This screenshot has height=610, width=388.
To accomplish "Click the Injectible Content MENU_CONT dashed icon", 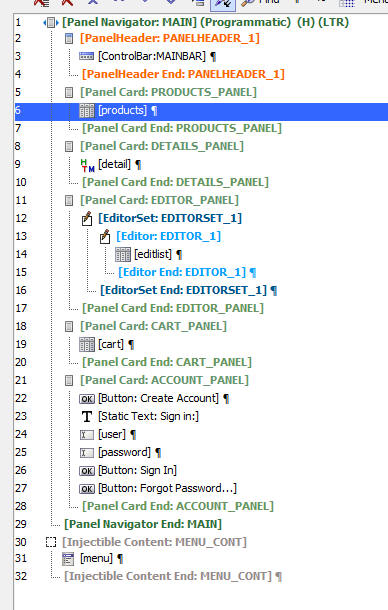I will [x=51, y=542].
